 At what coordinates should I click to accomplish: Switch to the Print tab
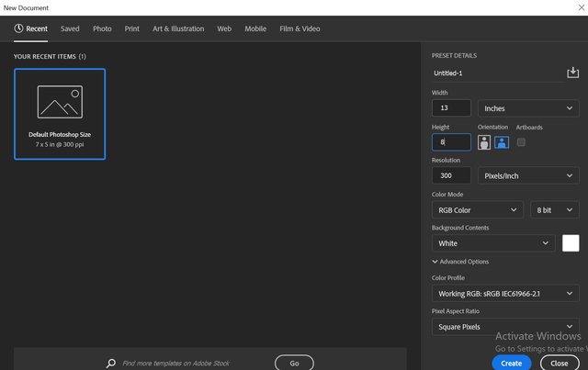pyautogui.click(x=132, y=28)
